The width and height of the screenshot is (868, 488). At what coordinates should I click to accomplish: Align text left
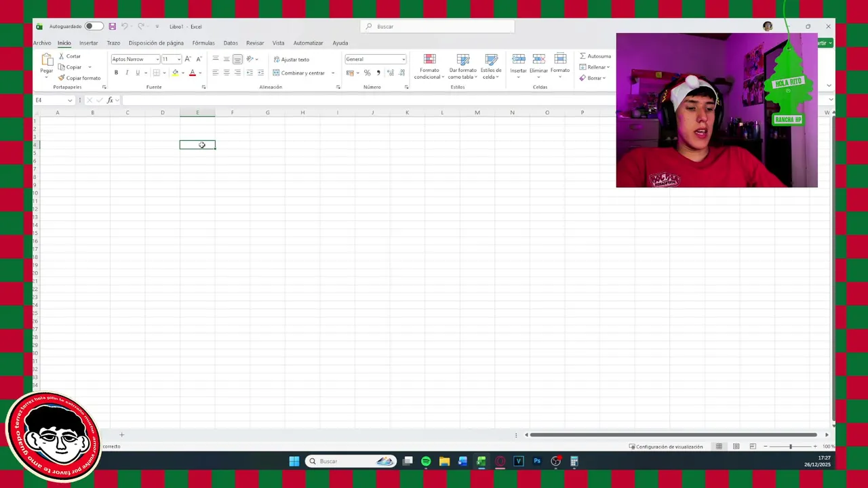tap(216, 73)
